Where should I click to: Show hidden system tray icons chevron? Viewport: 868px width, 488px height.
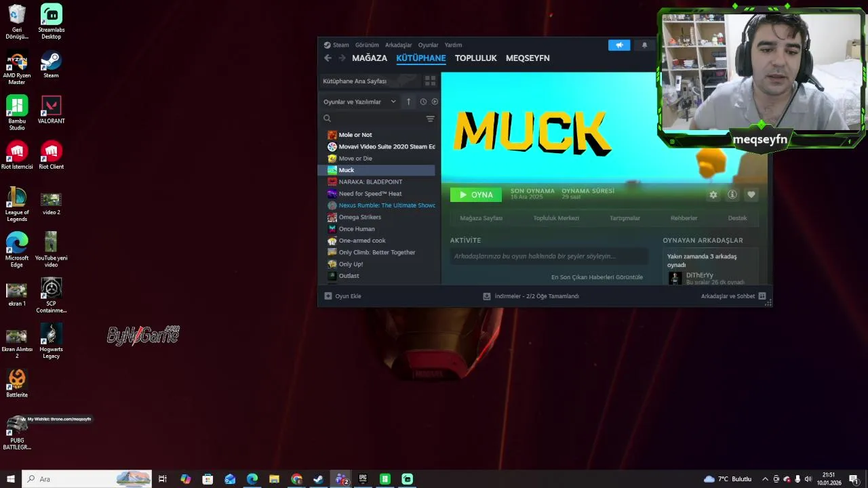point(765,479)
